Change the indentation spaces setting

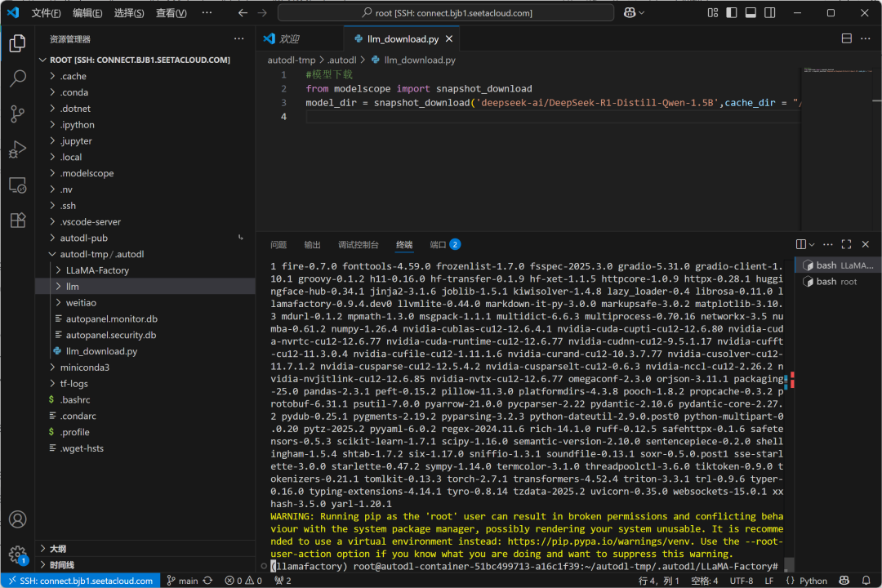click(704, 580)
